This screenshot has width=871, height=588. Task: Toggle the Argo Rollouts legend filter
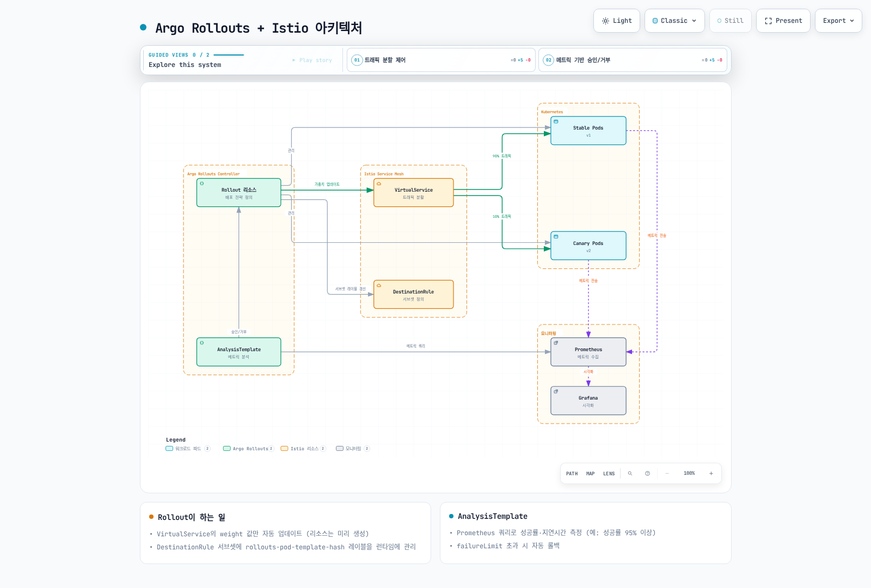[248, 449]
